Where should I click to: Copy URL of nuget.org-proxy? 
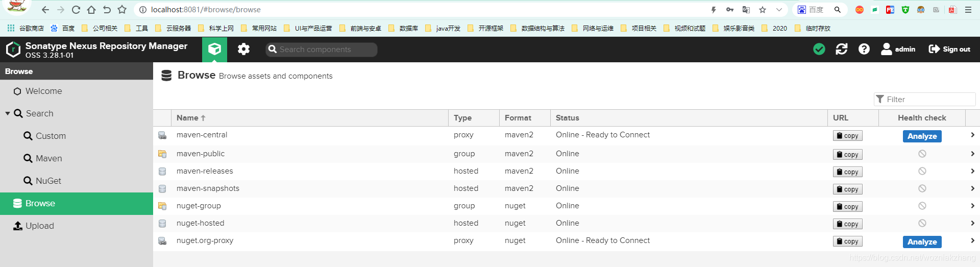(848, 241)
